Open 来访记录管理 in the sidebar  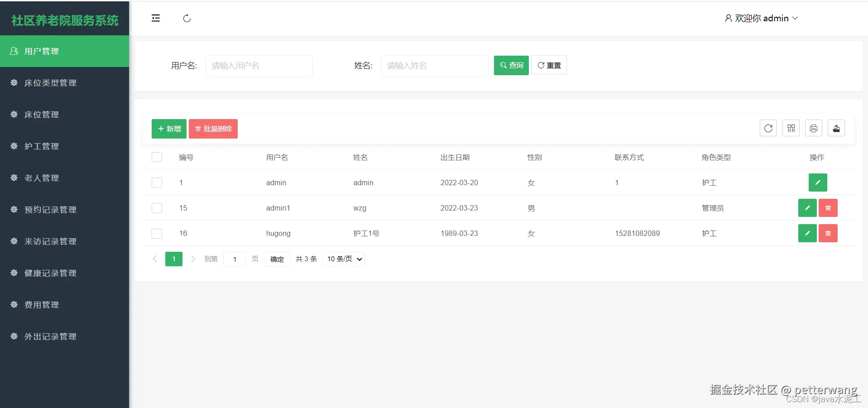(64, 241)
